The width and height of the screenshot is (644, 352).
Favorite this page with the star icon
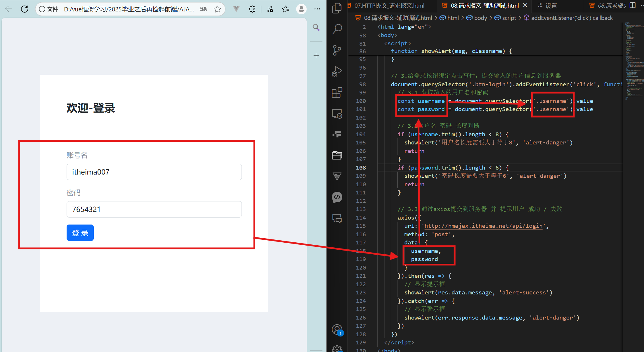(217, 9)
